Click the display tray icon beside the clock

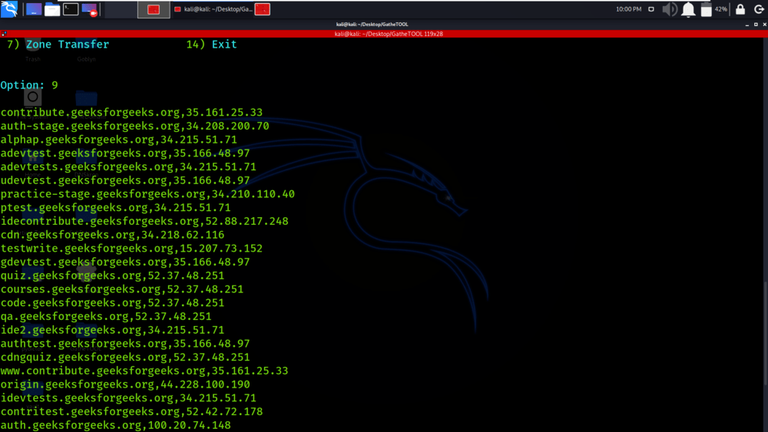pos(651,9)
